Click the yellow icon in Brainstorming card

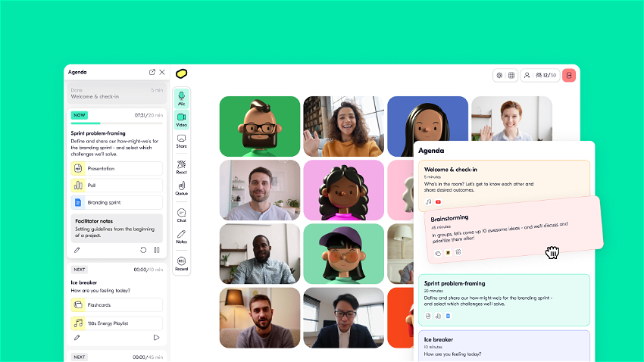pyautogui.click(x=448, y=252)
